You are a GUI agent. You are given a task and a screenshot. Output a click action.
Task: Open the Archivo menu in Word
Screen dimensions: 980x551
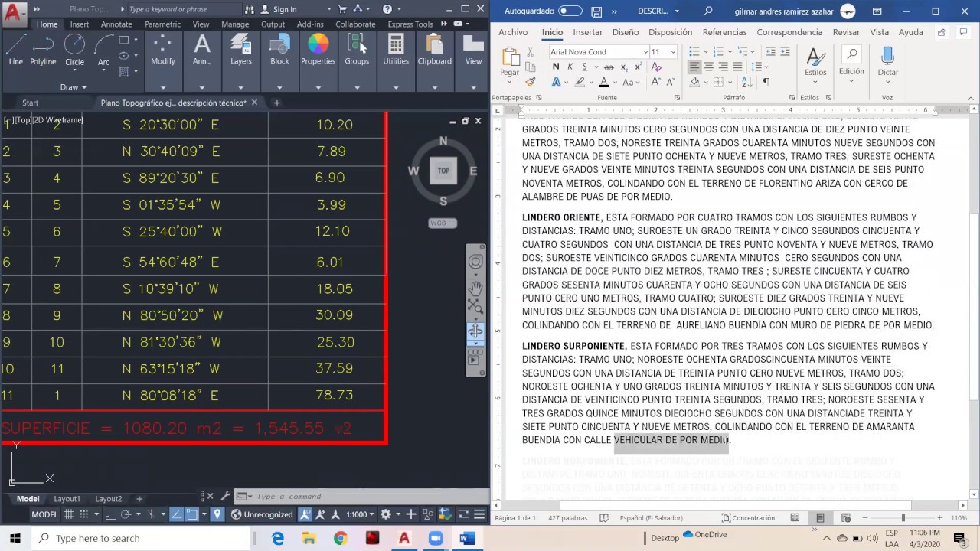pyautogui.click(x=513, y=32)
